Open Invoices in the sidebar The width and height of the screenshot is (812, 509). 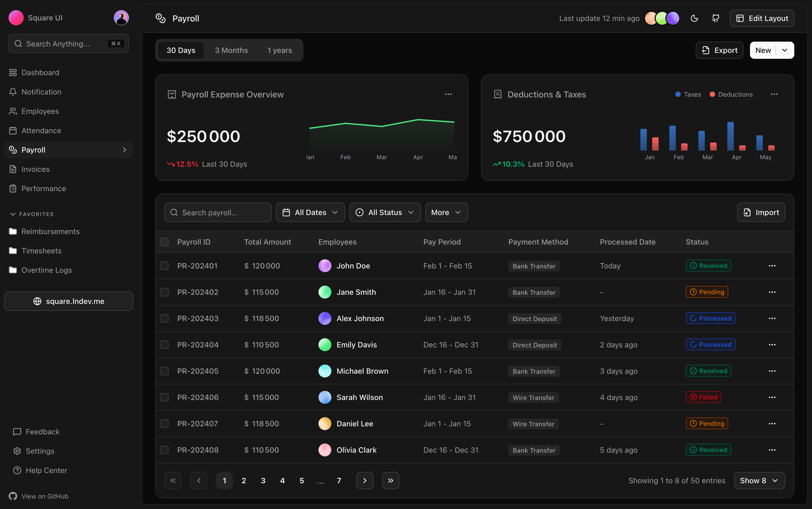35,169
